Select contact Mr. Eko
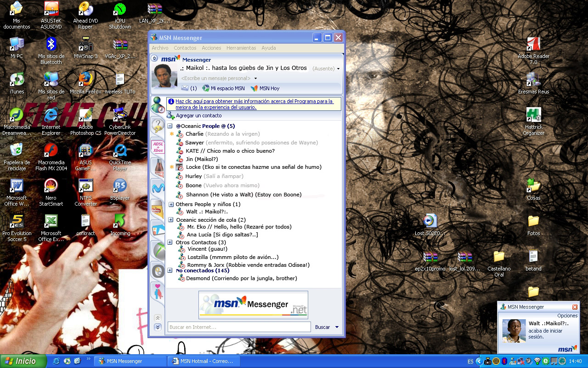Screen dimensions: 588x368 pos(234,227)
